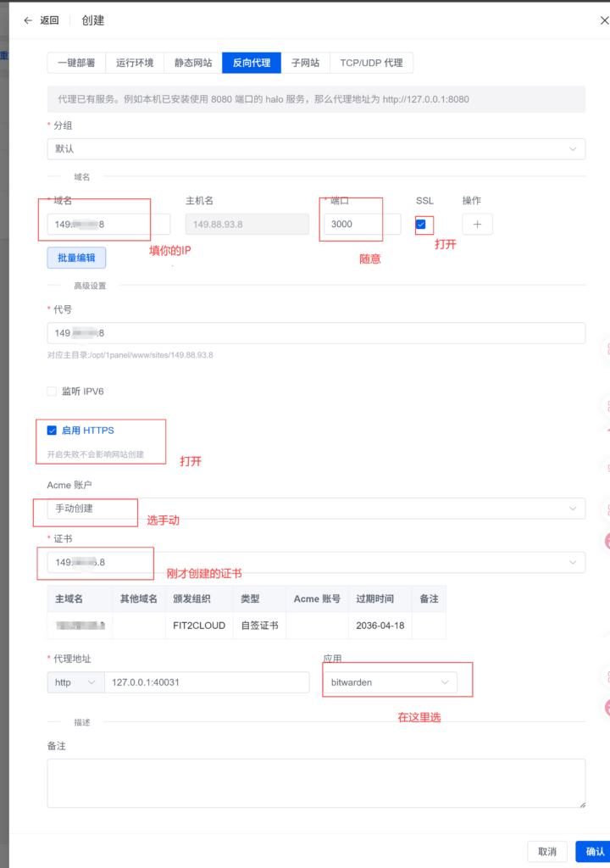Screen dimensions: 610x868
Task: Click the 开启失败不会影响网站创建 hint text
Action: click(95, 454)
